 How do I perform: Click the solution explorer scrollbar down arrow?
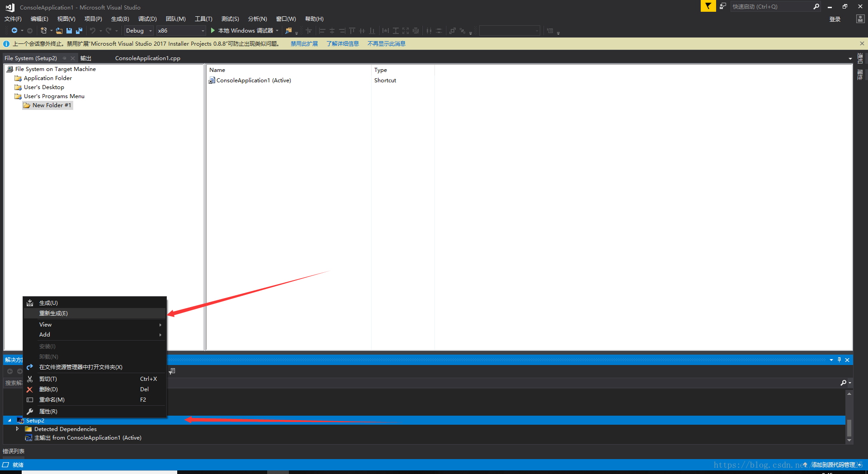[849, 440]
